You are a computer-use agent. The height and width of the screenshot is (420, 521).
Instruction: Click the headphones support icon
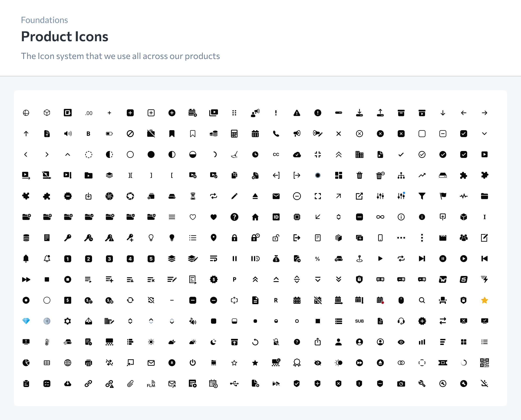[401, 321]
